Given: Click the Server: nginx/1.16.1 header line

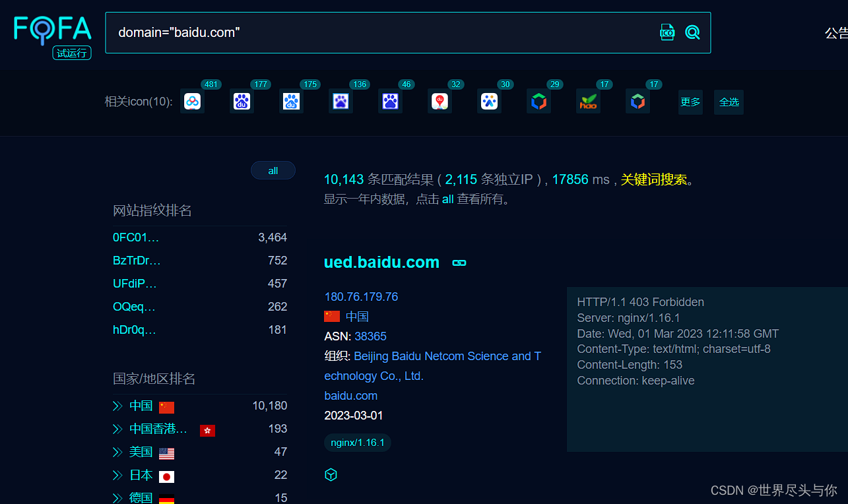Looking at the screenshot, I should pyautogui.click(x=628, y=318).
